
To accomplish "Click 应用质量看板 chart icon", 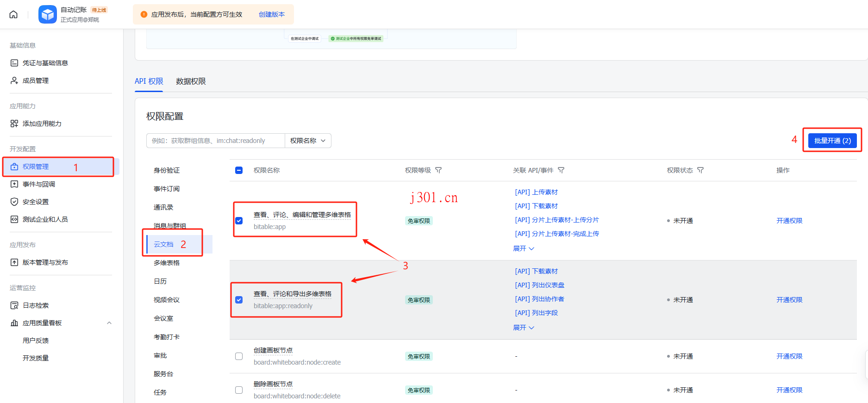I will pos(14,323).
